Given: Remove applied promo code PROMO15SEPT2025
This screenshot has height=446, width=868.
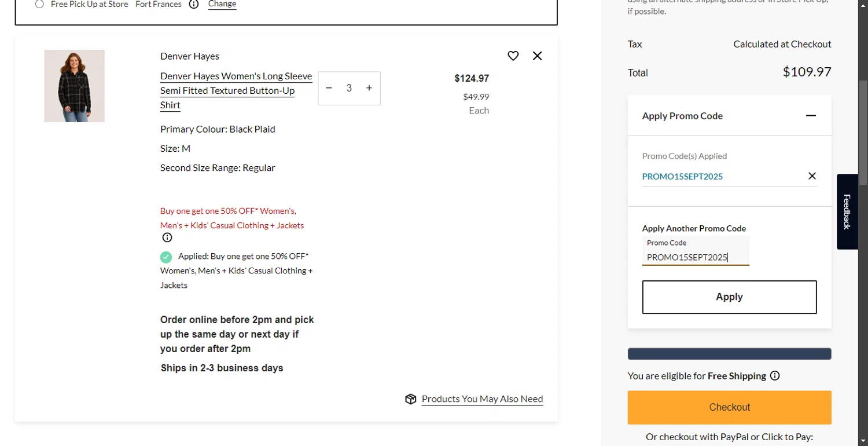Looking at the screenshot, I should [x=812, y=176].
